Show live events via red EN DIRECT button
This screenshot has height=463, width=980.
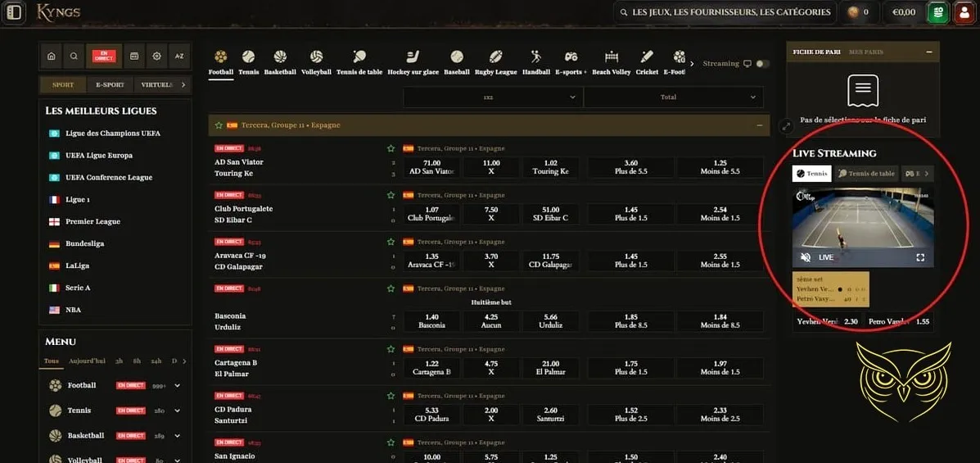click(104, 57)
